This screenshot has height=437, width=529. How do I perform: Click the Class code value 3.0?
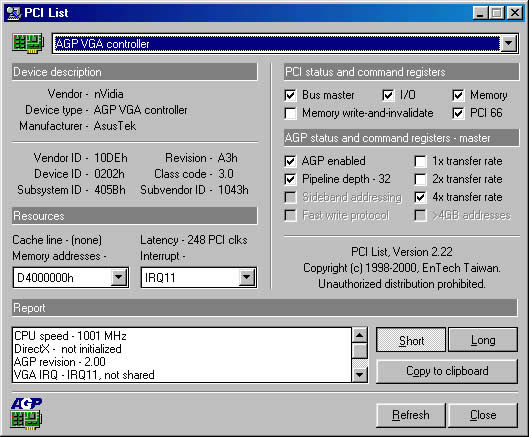(x=226, y=174)
